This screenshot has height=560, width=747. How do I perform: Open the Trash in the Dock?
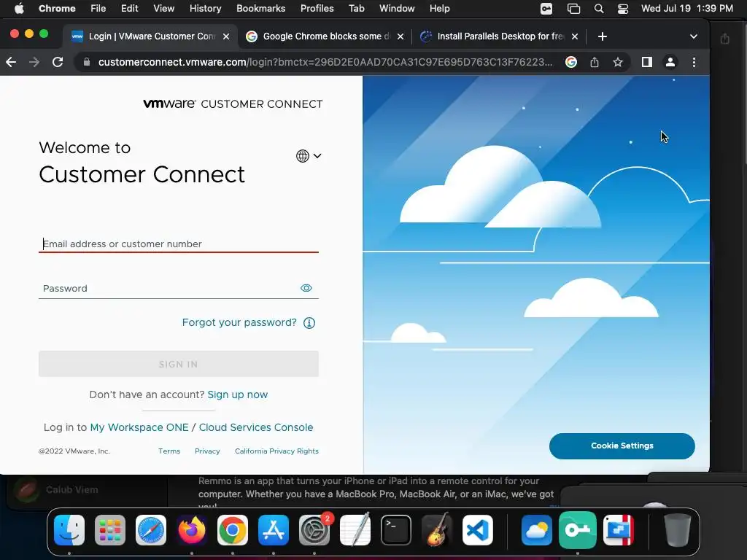[x=678, y=530]
